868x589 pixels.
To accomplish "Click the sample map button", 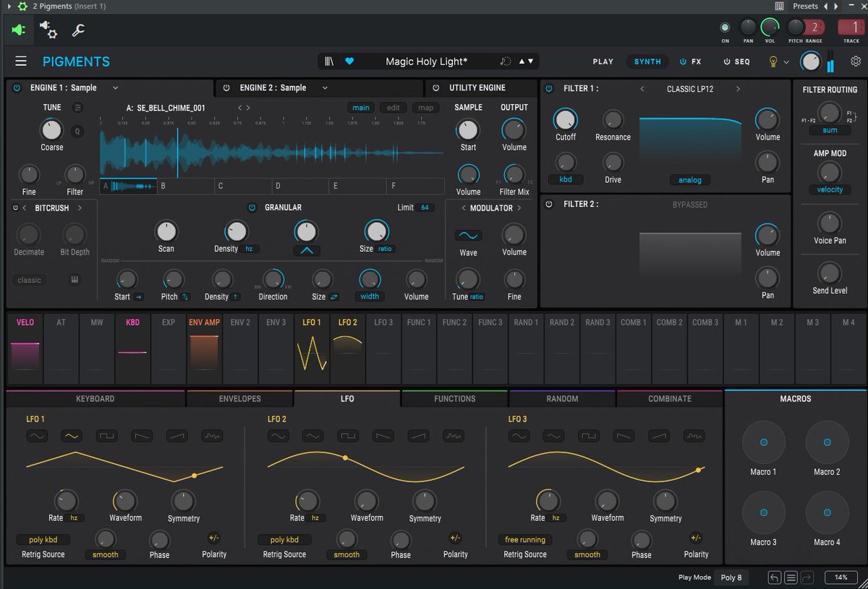I will (x=426, y=108).
